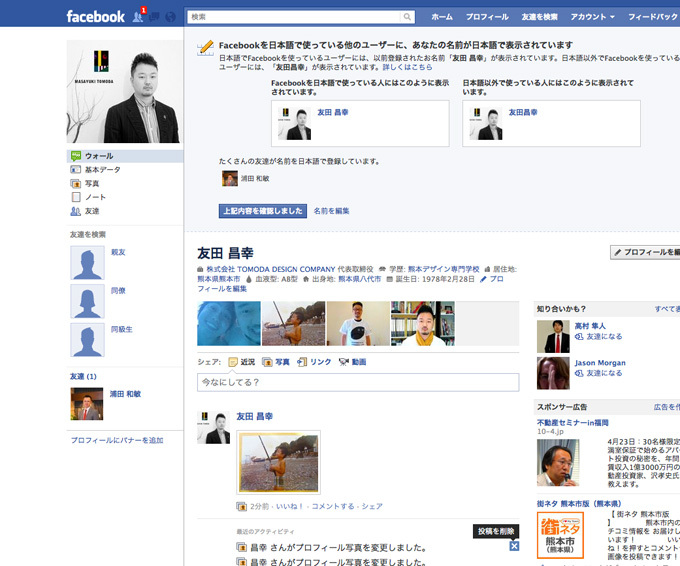Open 友達を検索 in top navigation
680x566 pixels.
(539, 17)
